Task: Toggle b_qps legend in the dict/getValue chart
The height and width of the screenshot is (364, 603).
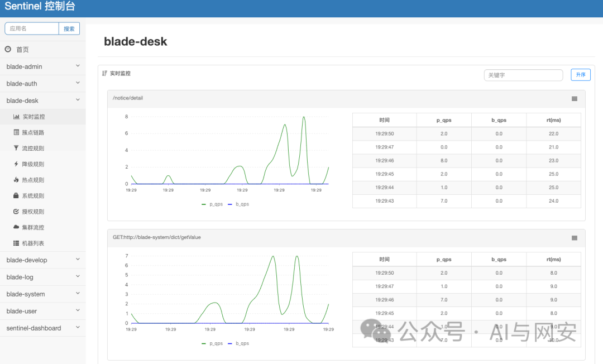Action: (238, 343)
